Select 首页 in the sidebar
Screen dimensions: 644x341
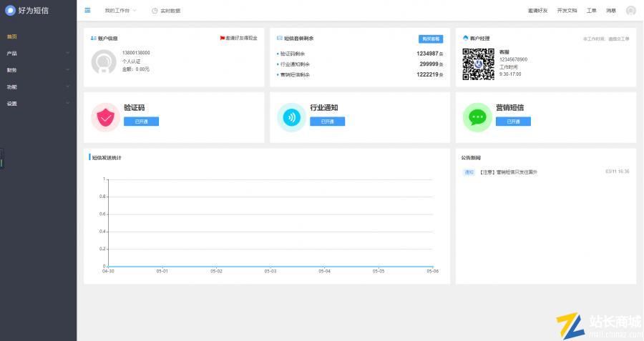11,36
